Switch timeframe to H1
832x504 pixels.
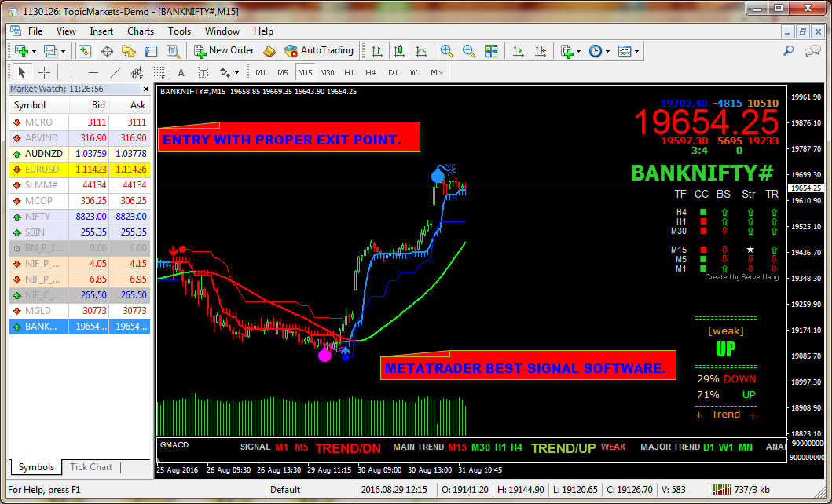pyautogui.click(x=349, y=72)
